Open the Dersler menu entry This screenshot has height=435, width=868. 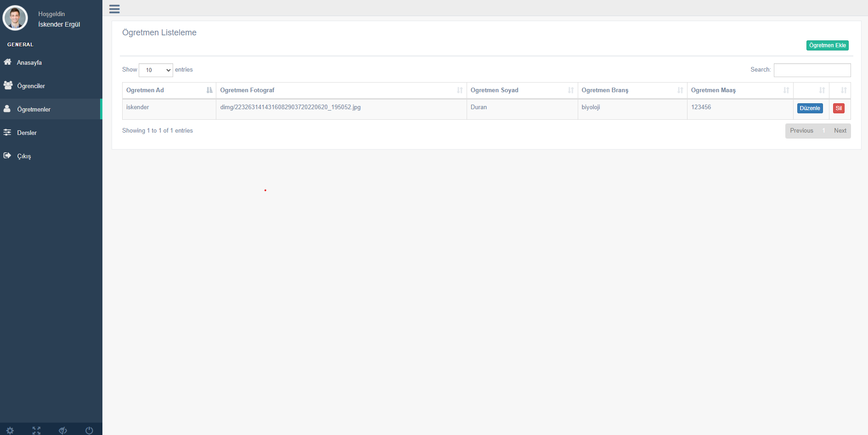pyautogui.click(x=27, y=132)
